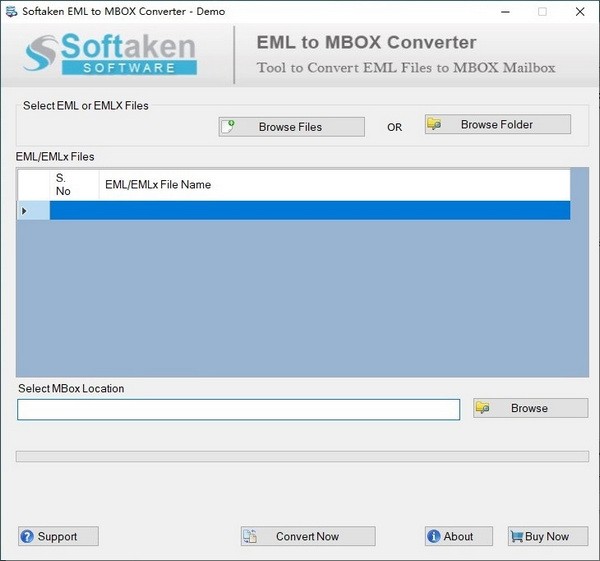Minimize the converter window
Screen dimensions: 600x561
(x=505, y=12)
